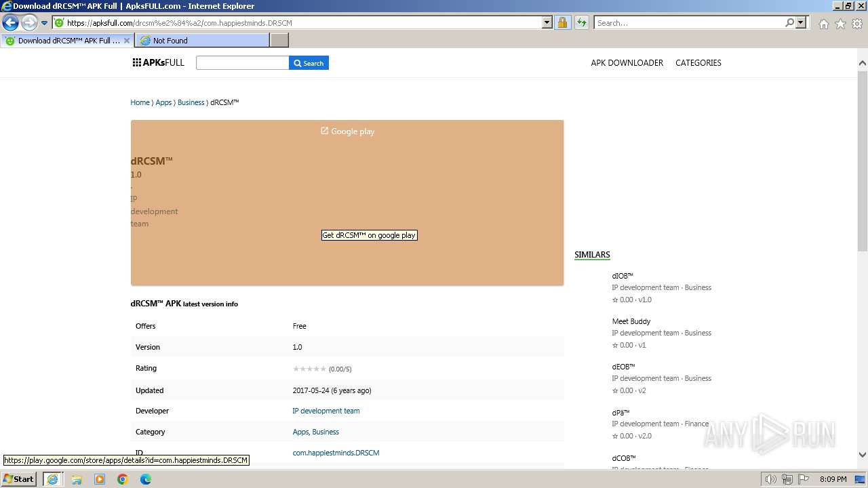Image resolution: width=868 pixels, height=488 pixels.
Task: Click the network tray icon
Action: [x=787, y=479]
